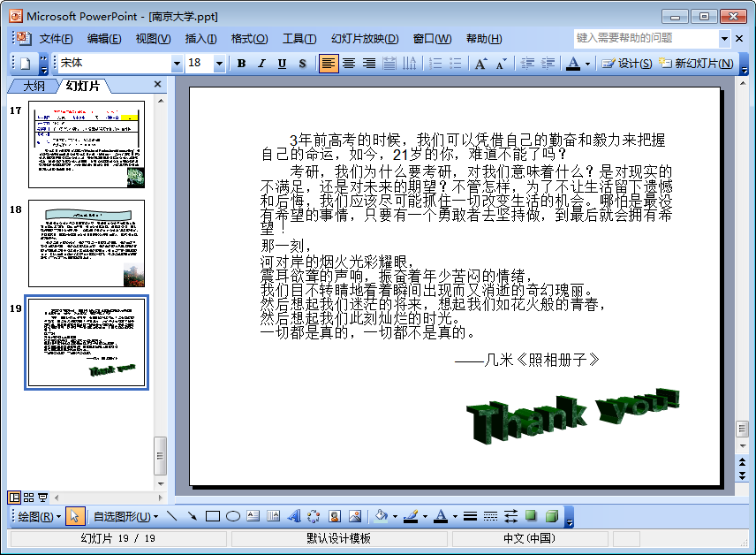The width and height of the screenshot is (756, 555).
Task: Switch to normal view icon
Action: point(14,498)
